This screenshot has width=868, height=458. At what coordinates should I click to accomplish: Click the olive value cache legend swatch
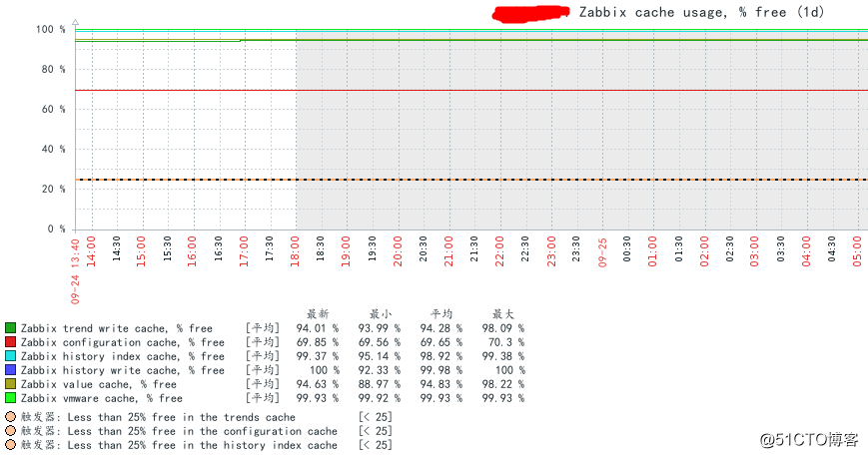coord(11,384)
